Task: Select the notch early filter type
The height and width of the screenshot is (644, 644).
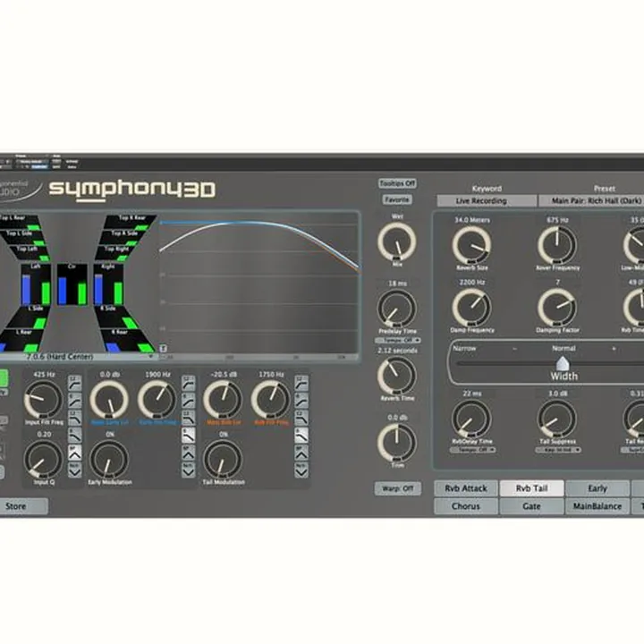Action: (x=188, y=470)
